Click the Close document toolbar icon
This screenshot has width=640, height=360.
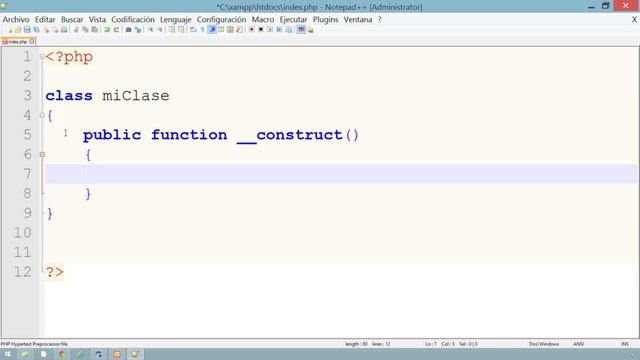pyautogui.click(x=46, y=30)
